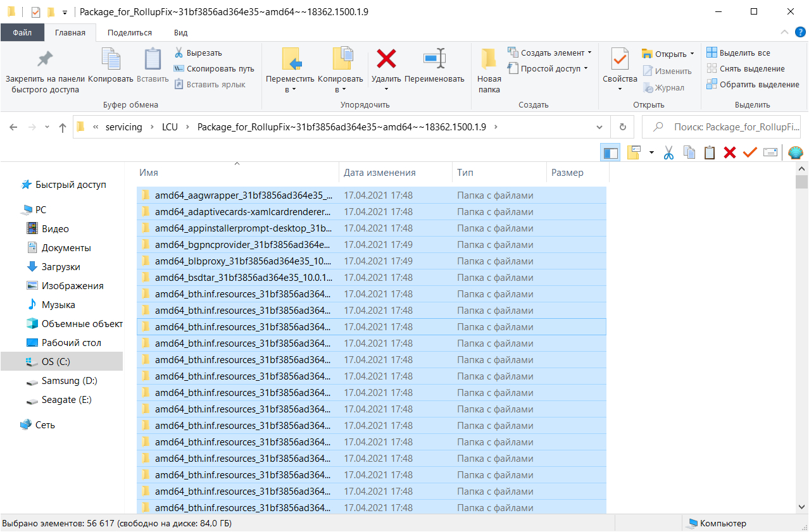809x532 pixels.
Task: Click Скопировать путь in the ribbon
Action: click(214, 68)
